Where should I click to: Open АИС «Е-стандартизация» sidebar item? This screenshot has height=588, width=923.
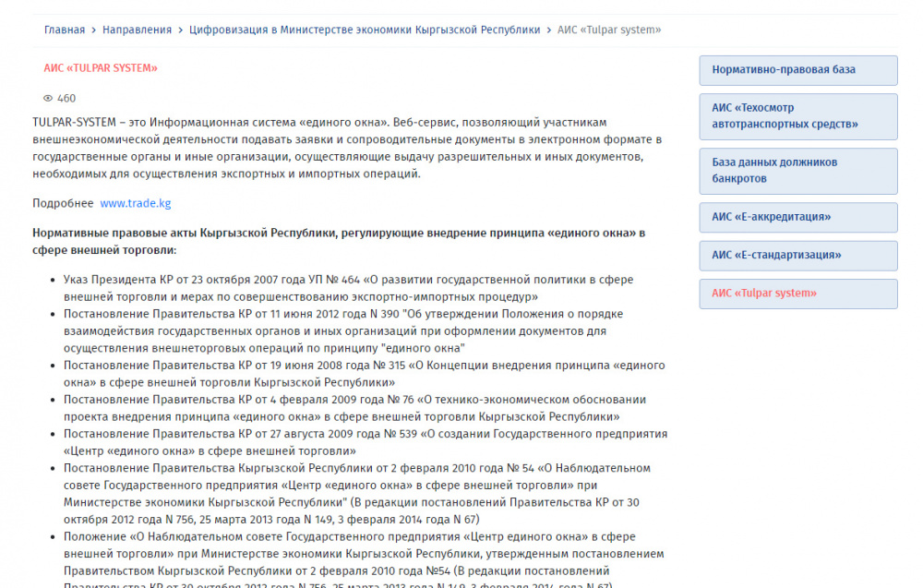(x=797, y=255)
